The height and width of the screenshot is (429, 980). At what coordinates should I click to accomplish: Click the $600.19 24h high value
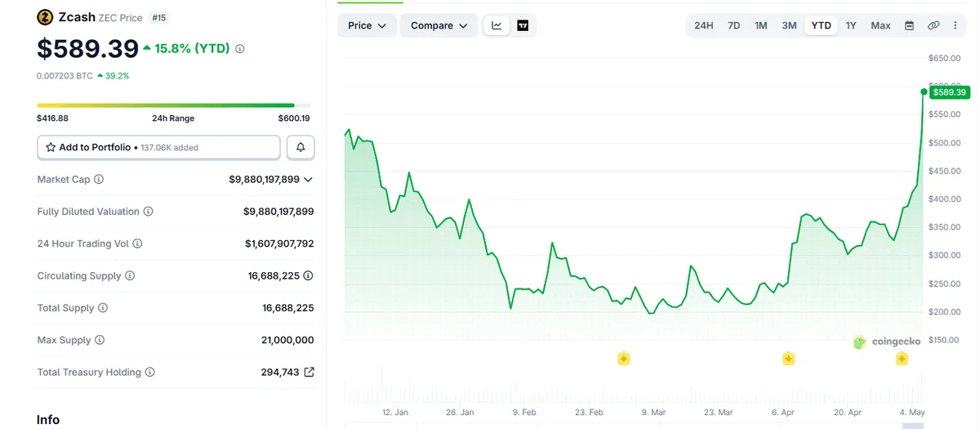294,118
